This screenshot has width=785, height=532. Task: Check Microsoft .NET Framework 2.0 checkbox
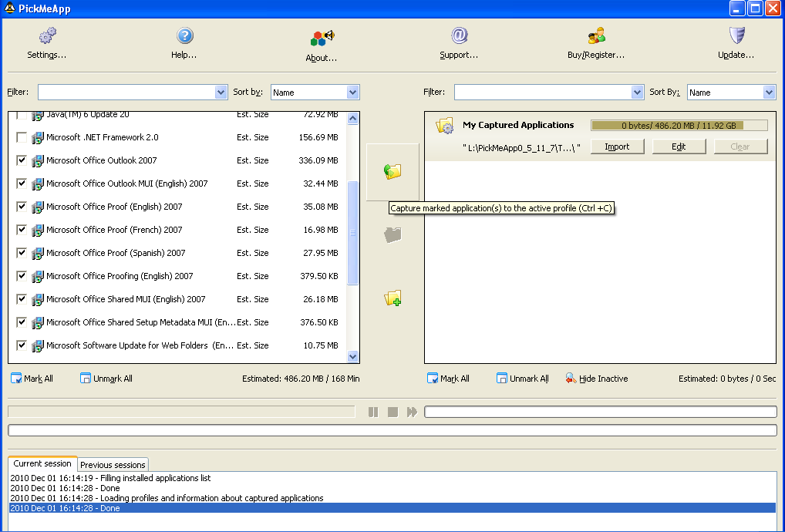(22, 137)
